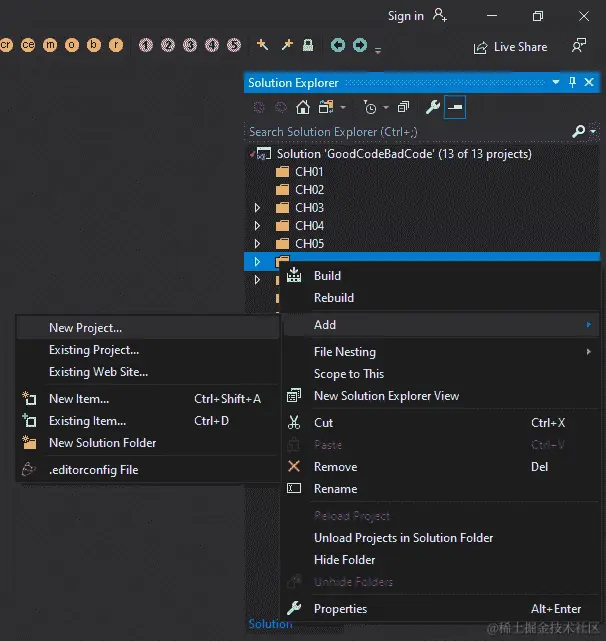
Task: Open dropdown arrow next to switch views icon
Action: pyautogui.click(x=343, y=108)
